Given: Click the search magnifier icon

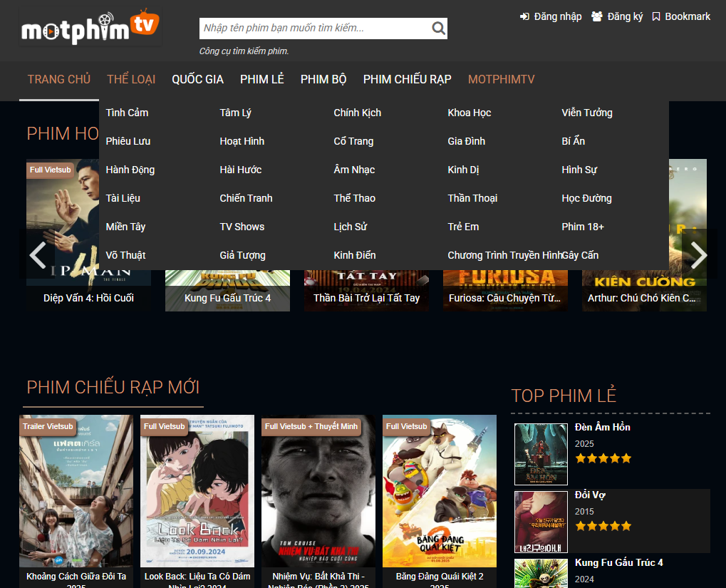Looking at the screenshot, I should (x=438, y=29).
